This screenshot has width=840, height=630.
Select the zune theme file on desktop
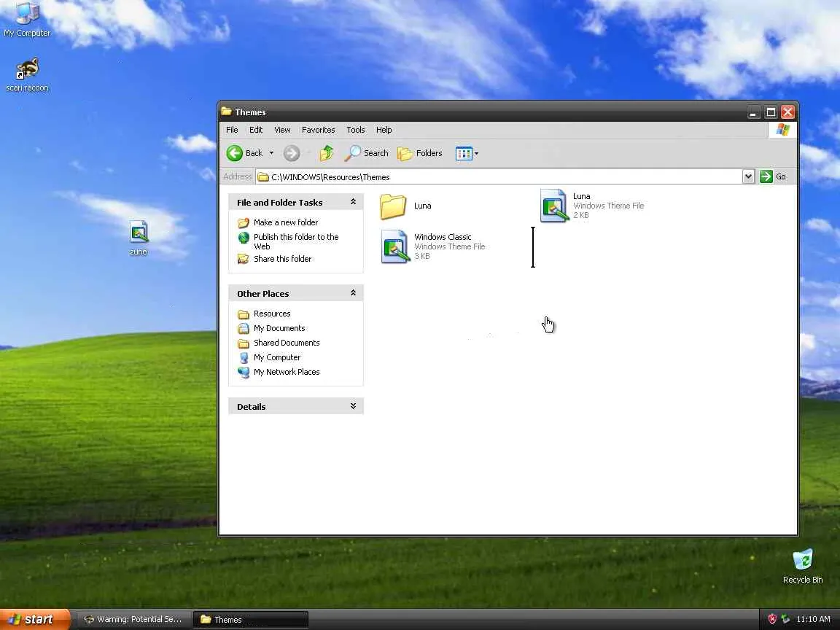pos(139,238)
